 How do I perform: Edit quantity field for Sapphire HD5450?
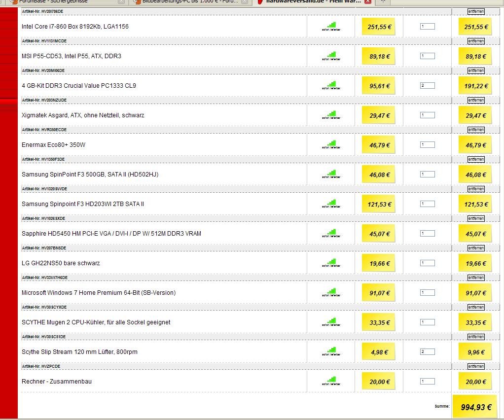tap(428, 233)
